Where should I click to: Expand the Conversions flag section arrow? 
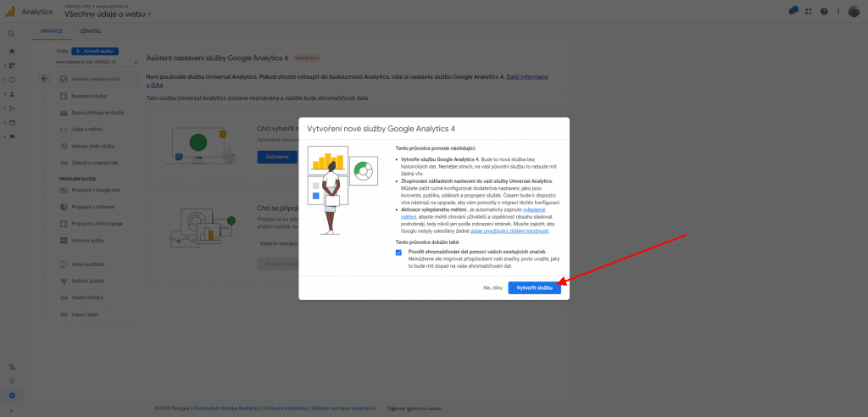(x=5, y=136)
